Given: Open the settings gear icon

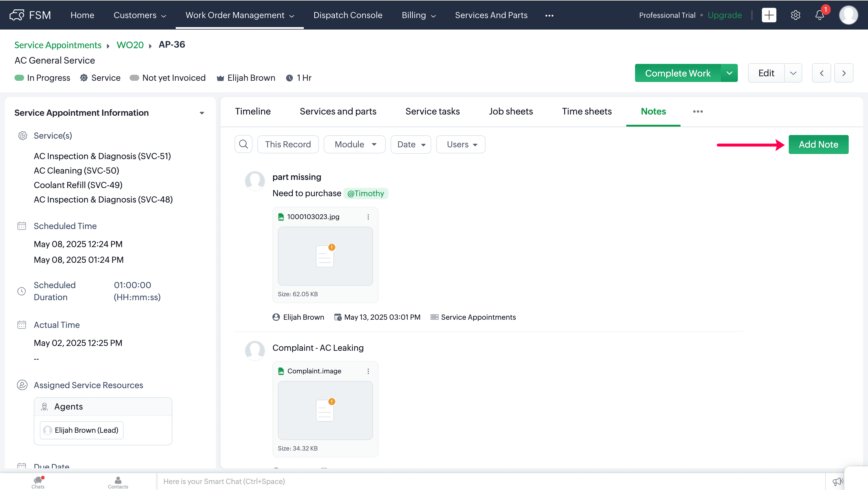Looking at the screenshot, I should coord(795,15).
